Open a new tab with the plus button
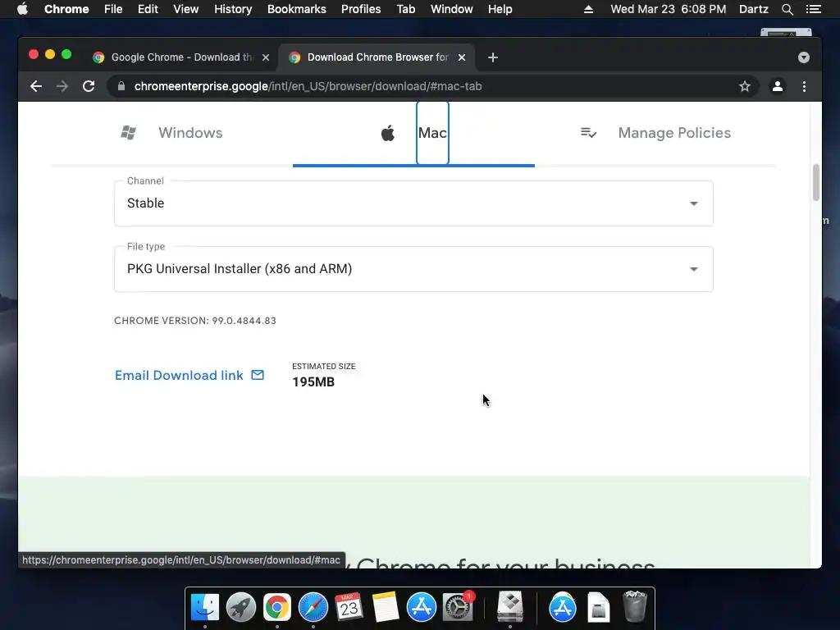Viewport: 840px width, 630px height. coord(493,57)
